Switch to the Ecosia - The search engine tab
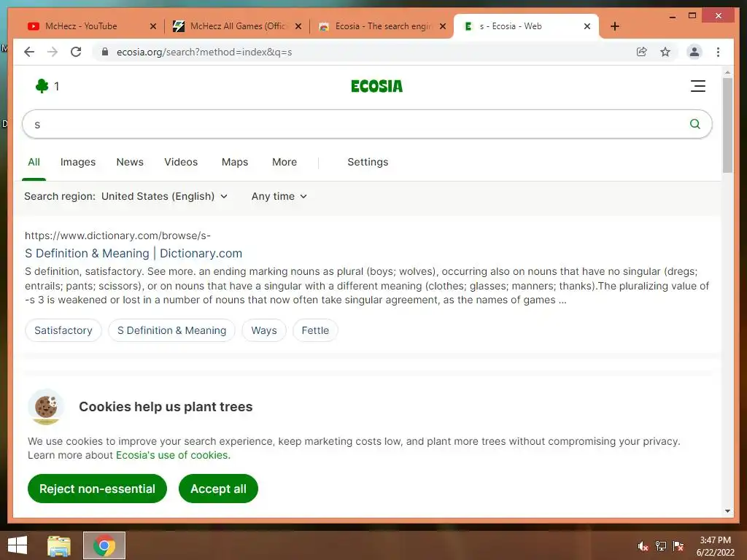The height and width of the screenshot is (560, 747). [382, 26]
